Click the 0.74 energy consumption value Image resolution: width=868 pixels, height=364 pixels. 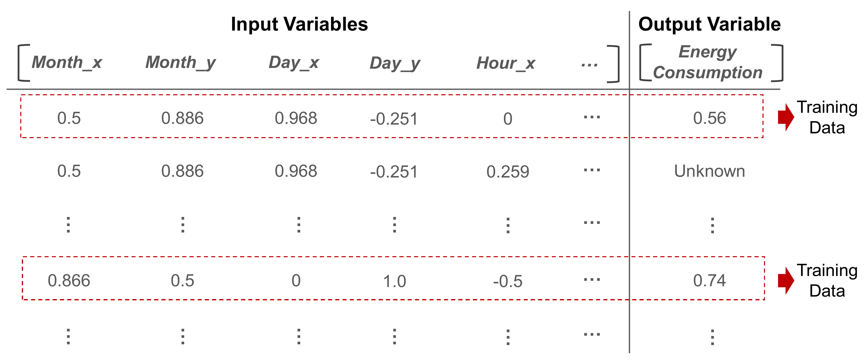coord(709,281)
